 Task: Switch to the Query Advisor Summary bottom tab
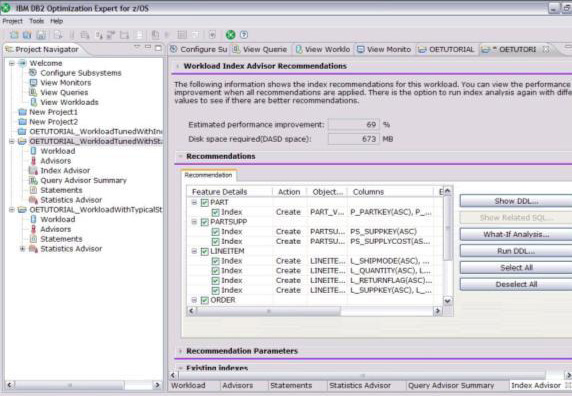coord(451,385)
